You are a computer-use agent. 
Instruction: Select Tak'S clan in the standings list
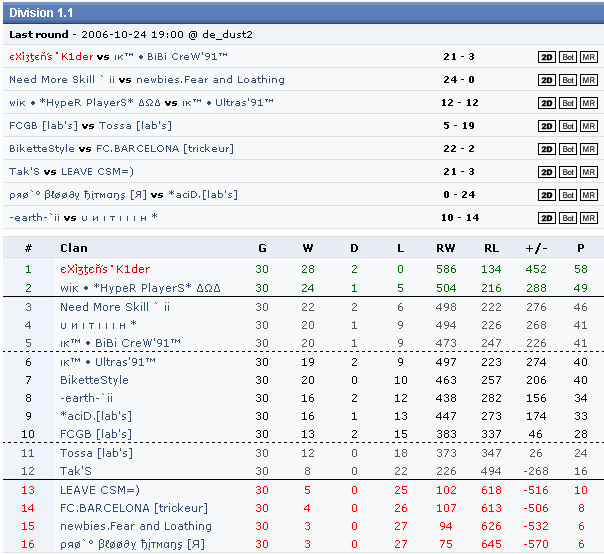[76, 471]
